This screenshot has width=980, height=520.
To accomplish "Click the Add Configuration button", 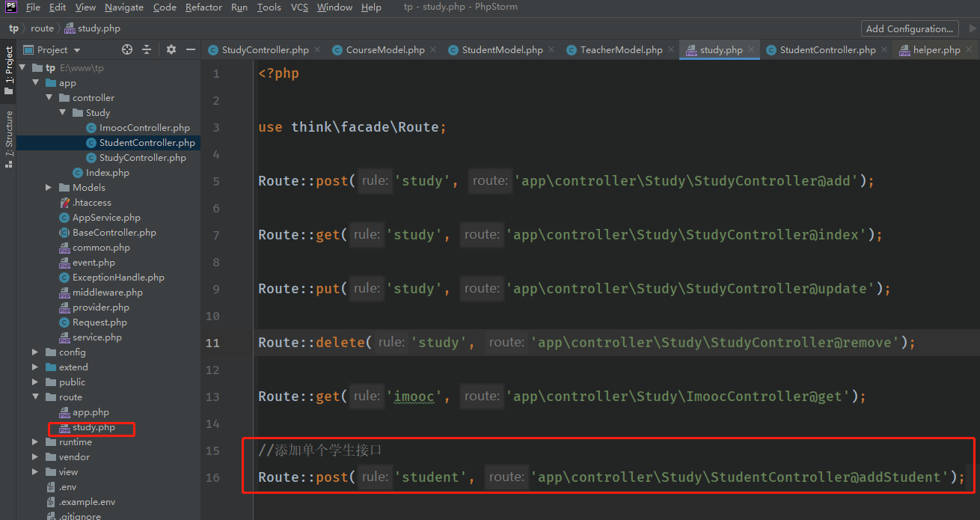I will click(910, 28).
